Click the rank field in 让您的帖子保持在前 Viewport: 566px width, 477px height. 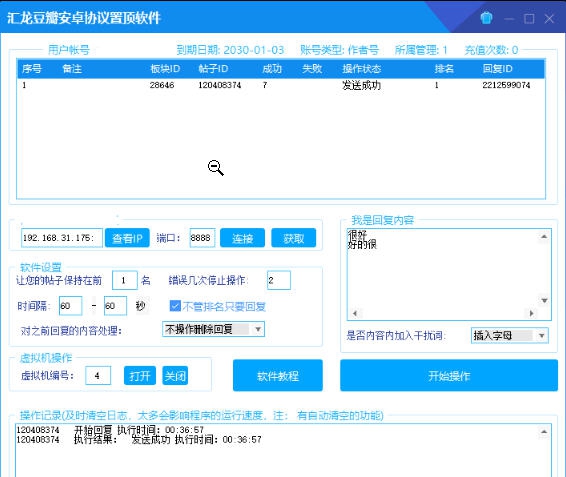coord(125,280)
